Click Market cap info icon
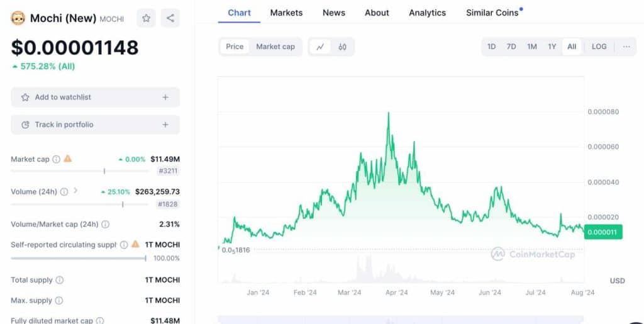 pos(56,159)
